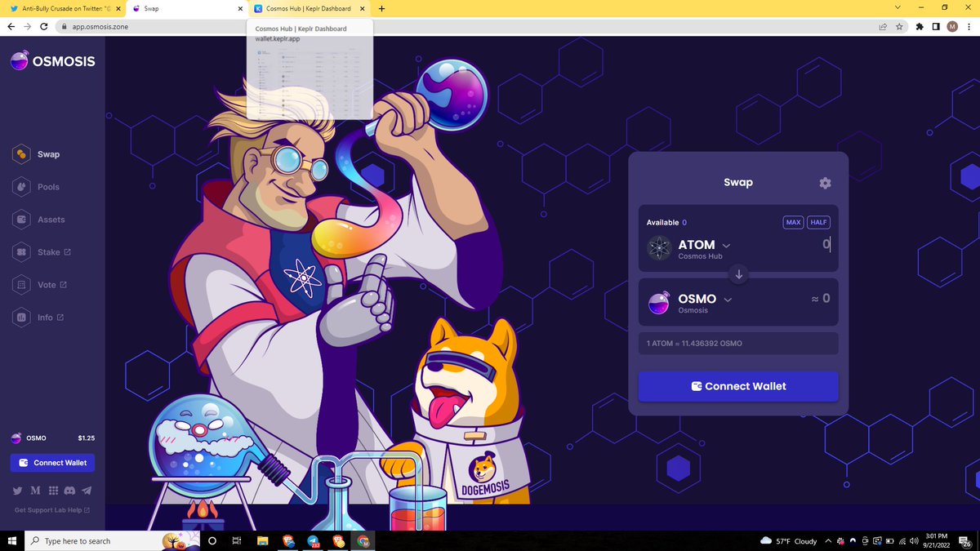Click taskbar clock showing 3:01 PM

(938, 540)
